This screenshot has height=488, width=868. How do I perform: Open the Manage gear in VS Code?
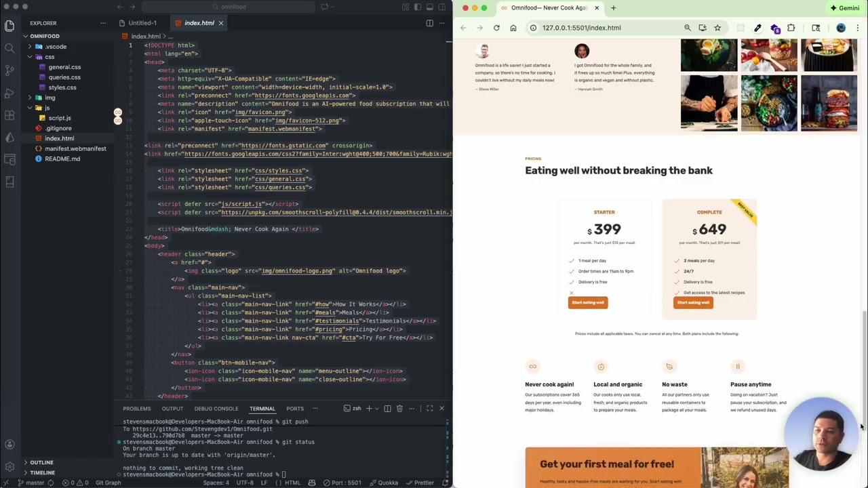[x=9, y=467]
